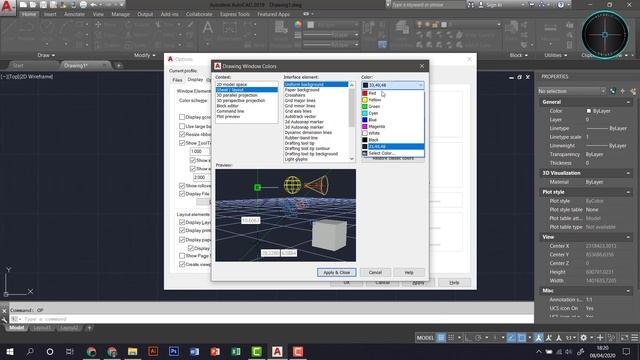Toggle Display Layout and Model tabs checkbox

(182, 222)
